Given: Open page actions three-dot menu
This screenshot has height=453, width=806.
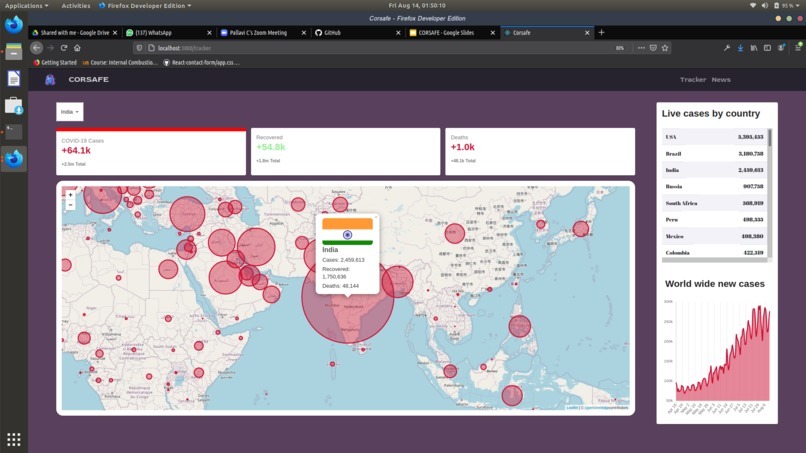Looking at the screenshot, I should pyautogui.click(x=641, y=48).
